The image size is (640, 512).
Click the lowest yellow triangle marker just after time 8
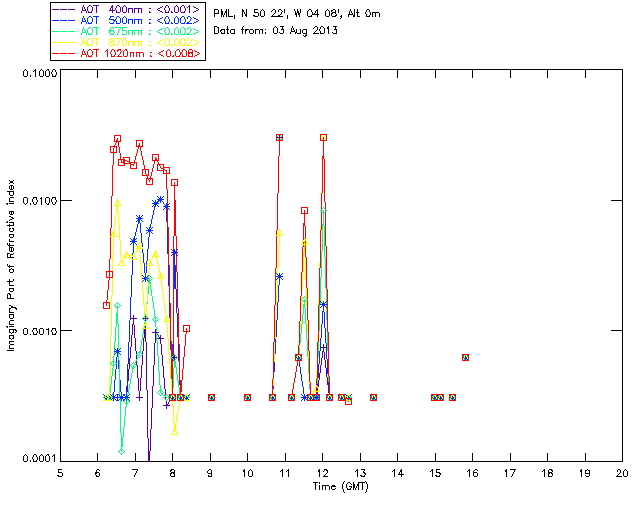tap(175, 432)
